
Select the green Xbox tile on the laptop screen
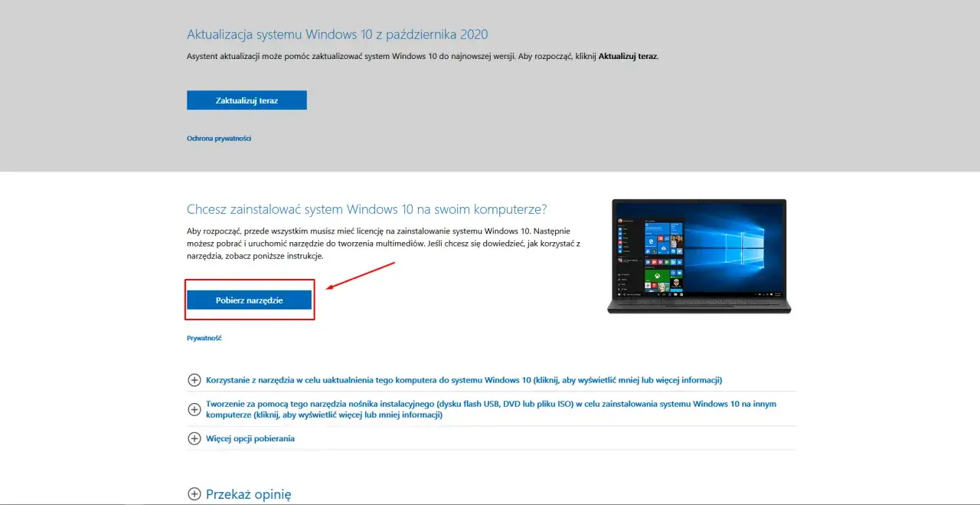click(657, 276)
